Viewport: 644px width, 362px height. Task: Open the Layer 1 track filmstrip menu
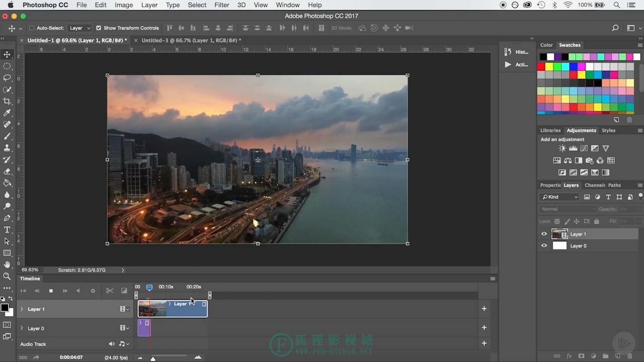coord(124,309)
